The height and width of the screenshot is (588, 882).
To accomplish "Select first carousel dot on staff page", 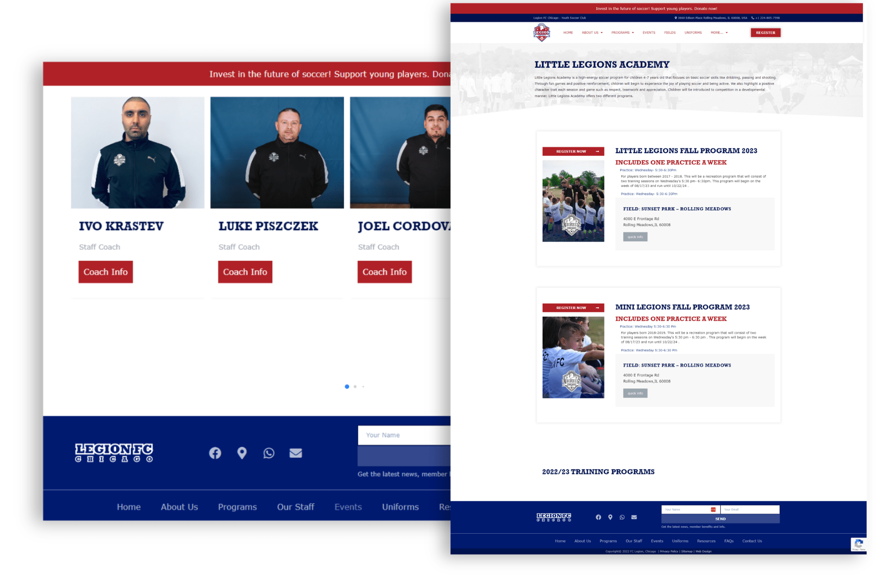I will [x=347, y=387].
